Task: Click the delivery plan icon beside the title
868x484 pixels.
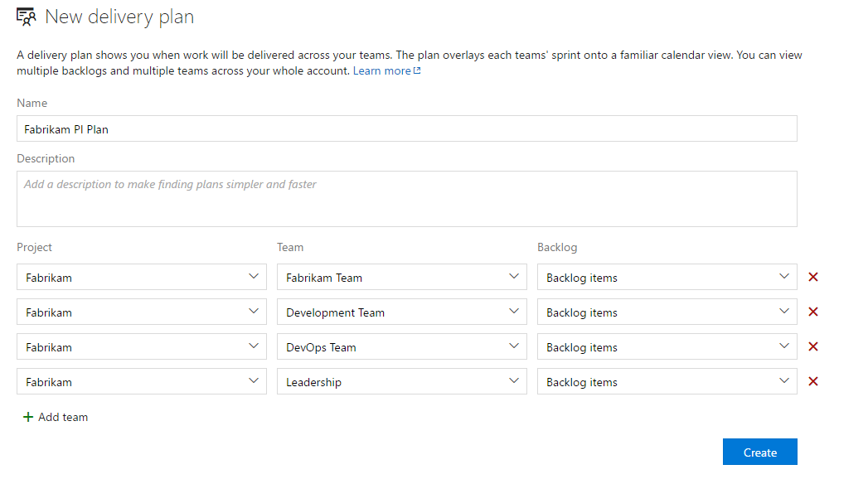Action: click(x=26, y=16)
